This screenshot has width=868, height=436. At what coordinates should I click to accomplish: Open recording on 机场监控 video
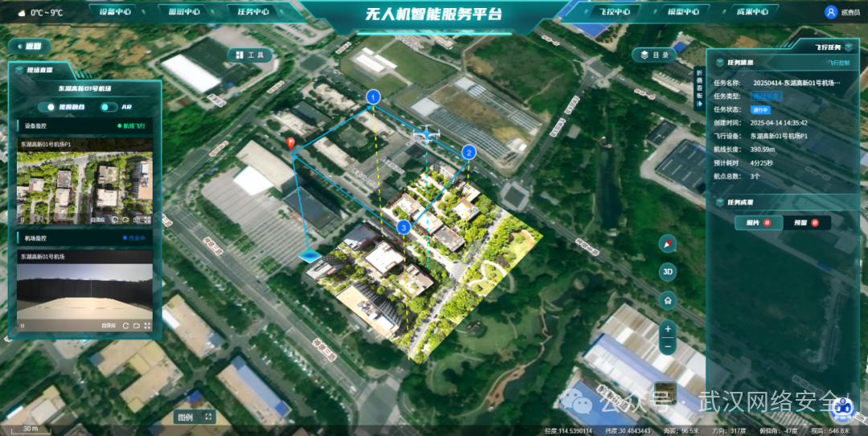137,325
